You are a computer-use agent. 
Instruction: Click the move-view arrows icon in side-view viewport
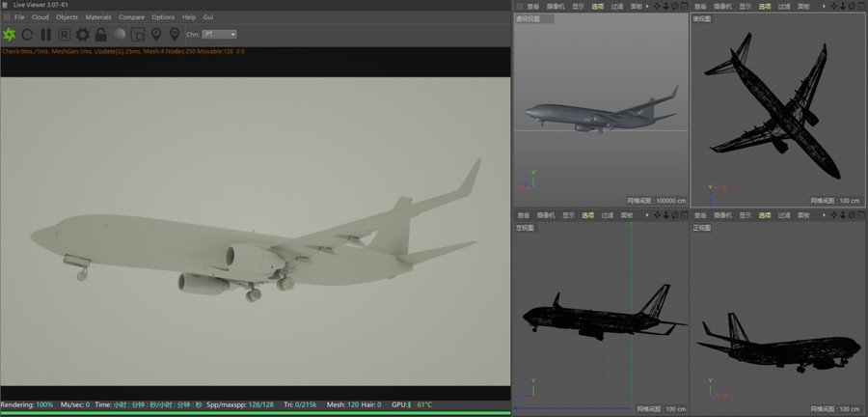(x=657, y=215)
